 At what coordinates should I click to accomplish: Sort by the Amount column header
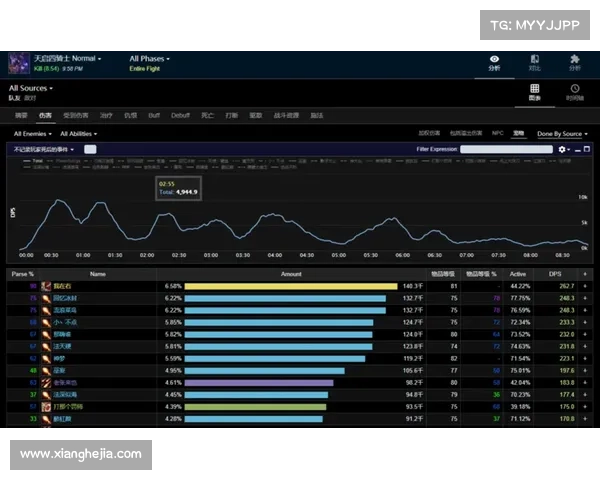[x=291, y=274]
